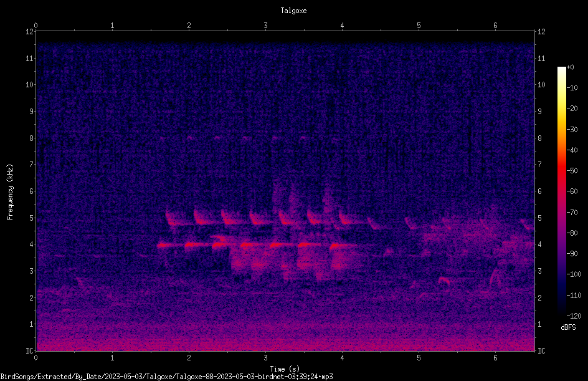588x381 pixels.
Task: Click the top time axis tick labeled 5
Action: (x=419, y=26)
